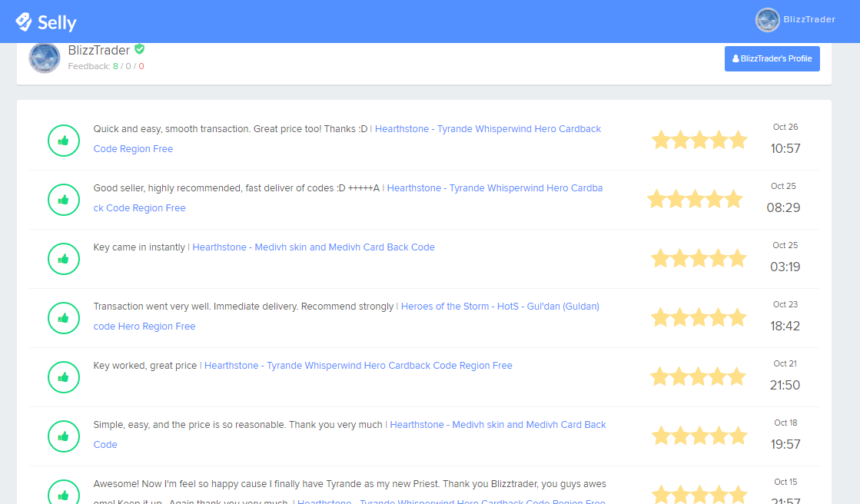
Task: Click the negative feedback count in red
Action: coord(141,66)
